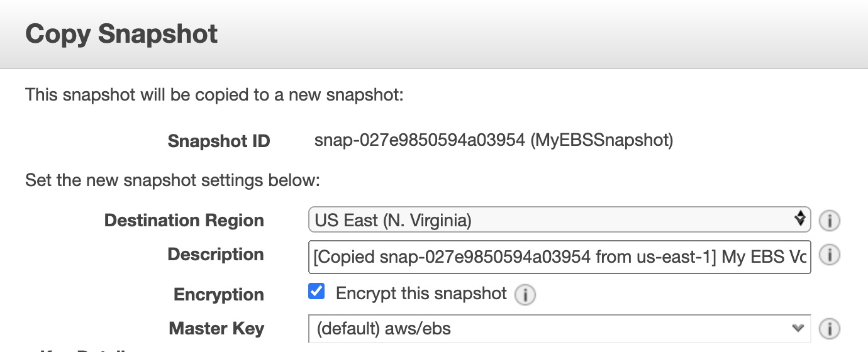Click the info icon beside Destination Region
Viewport: 868px width, 352px height.
click(x=830, y=221)
